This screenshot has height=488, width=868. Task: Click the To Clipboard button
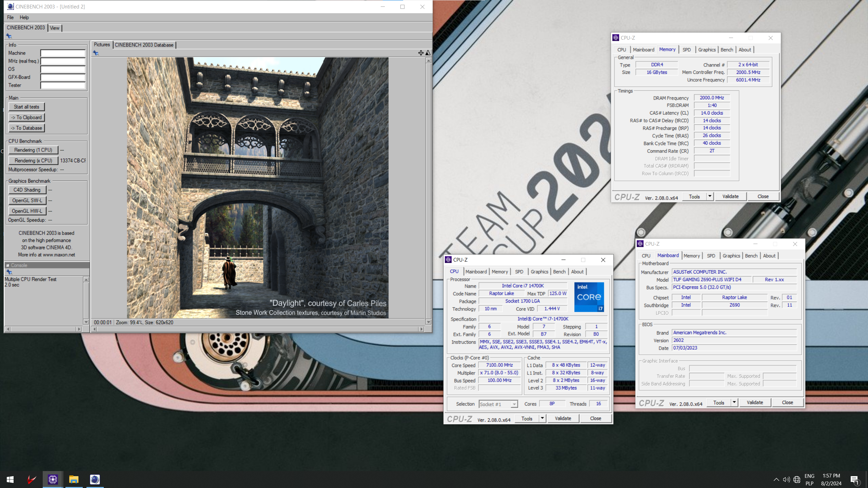tap(26, 117)
